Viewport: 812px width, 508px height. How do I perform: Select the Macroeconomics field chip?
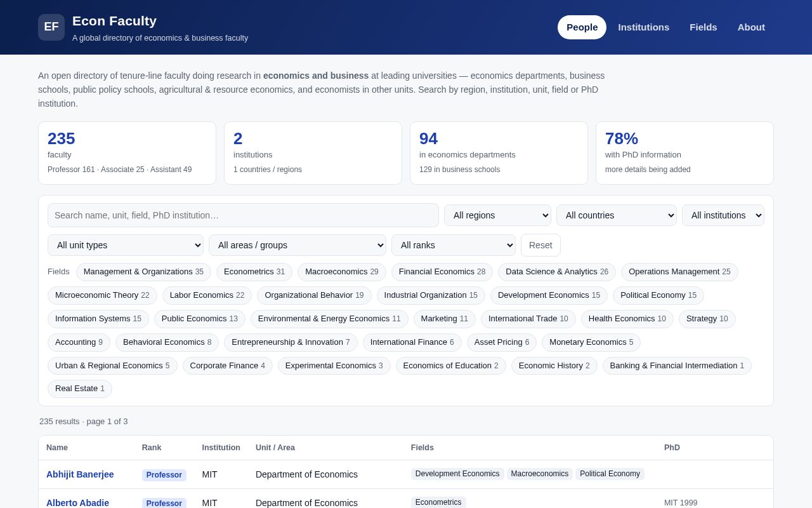[342, 272]
